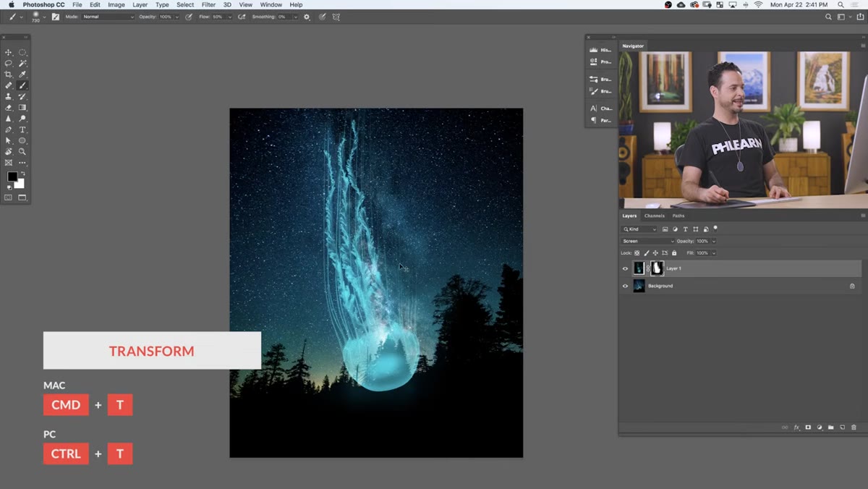Toggle prevent artboard auto-nesting lock

665,253
